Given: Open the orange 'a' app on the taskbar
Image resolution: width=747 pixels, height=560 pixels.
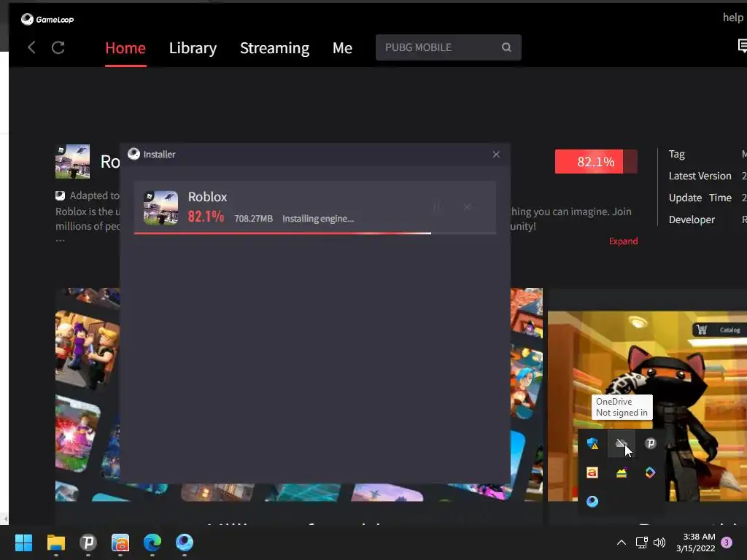Looking at the screenshot, I should 120,542.
